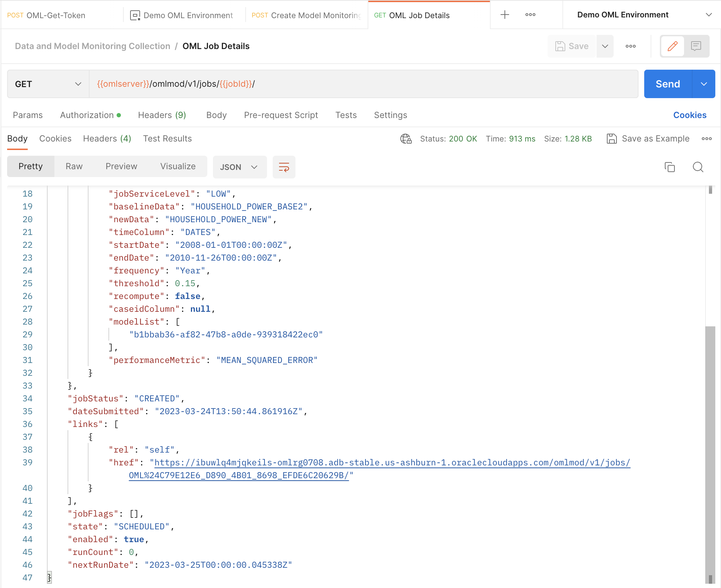Toggle the line wrap icon button
Image resolution: width=721 pixels, height=588 pixels.
[284, 167]
